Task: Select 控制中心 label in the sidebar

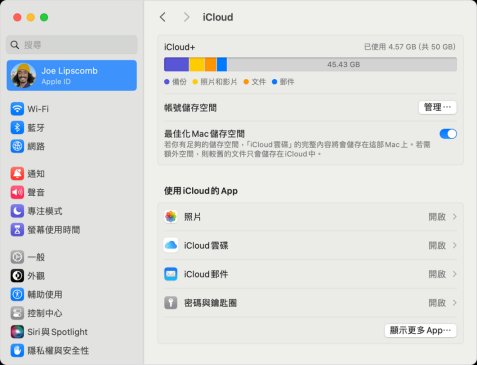Action: click(x=45, y=313)
